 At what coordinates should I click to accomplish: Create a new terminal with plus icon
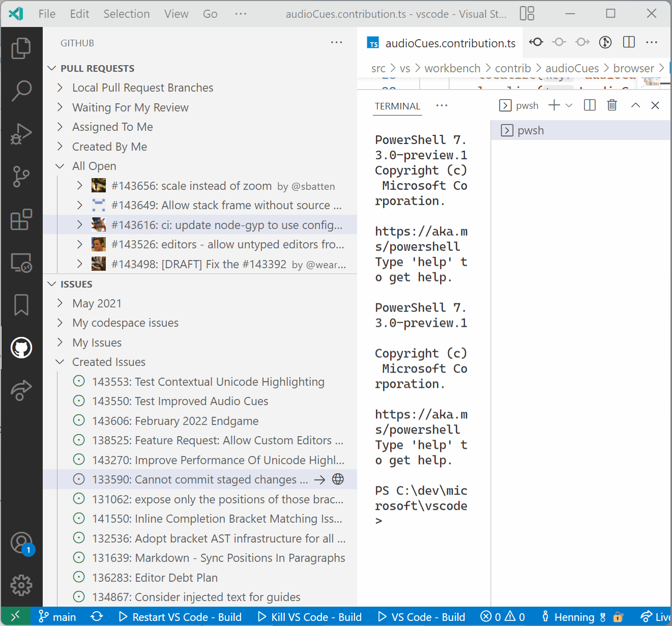[x=554, y=105]
